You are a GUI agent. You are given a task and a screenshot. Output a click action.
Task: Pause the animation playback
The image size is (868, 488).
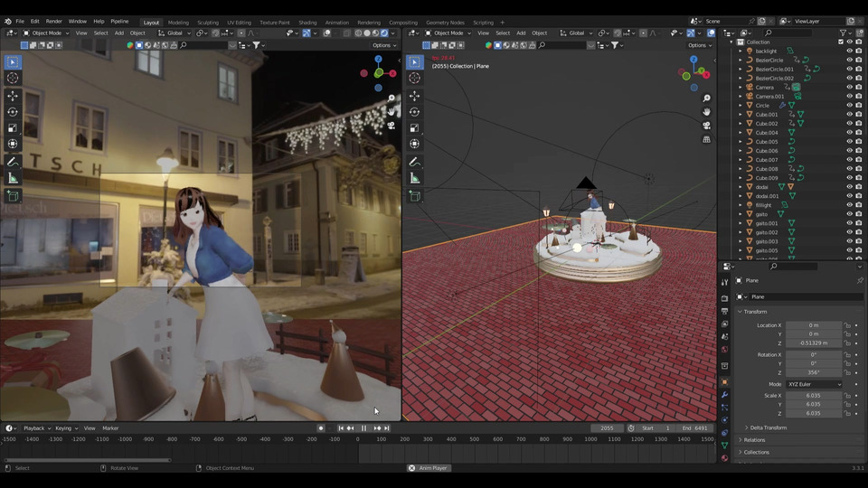click(363, 428)
